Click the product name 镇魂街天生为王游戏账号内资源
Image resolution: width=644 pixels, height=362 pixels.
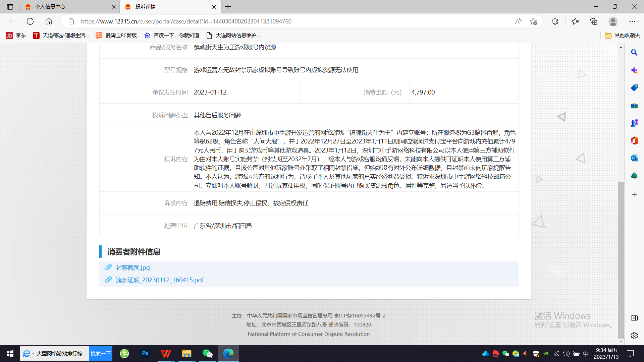point(235,47)
